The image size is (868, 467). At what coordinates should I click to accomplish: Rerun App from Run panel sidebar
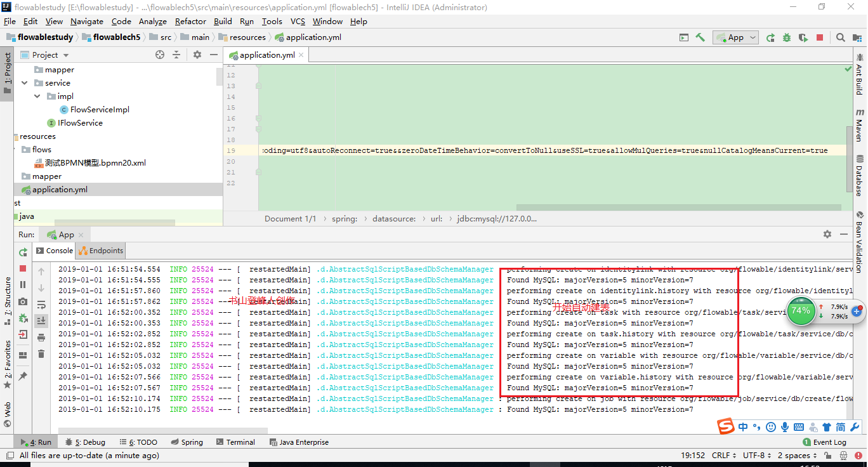(23, 252)
